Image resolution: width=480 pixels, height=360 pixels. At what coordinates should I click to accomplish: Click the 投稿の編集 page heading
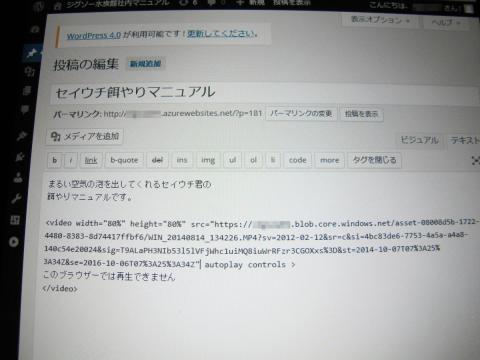click(x=86, y=64)
